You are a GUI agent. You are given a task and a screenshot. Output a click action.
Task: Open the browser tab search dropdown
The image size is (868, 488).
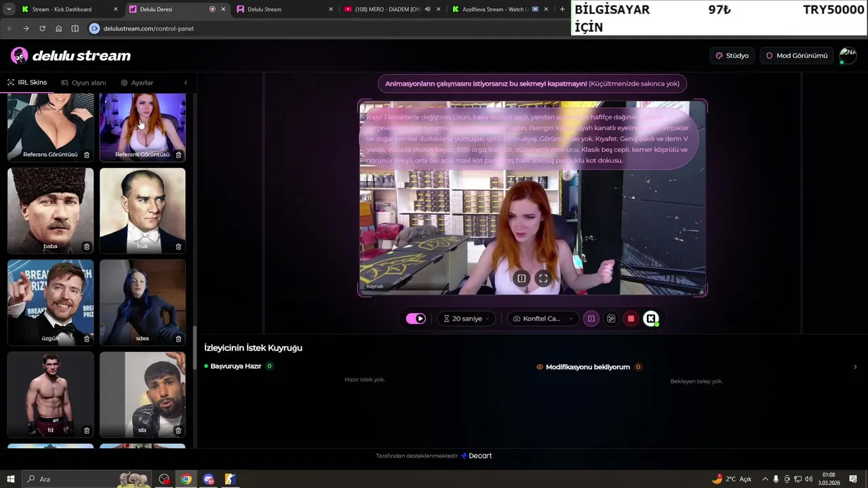[8, 9]
